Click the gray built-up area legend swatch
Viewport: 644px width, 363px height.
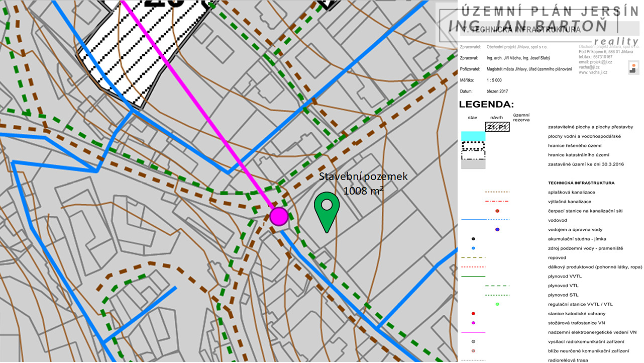click(x=473, y=164)
